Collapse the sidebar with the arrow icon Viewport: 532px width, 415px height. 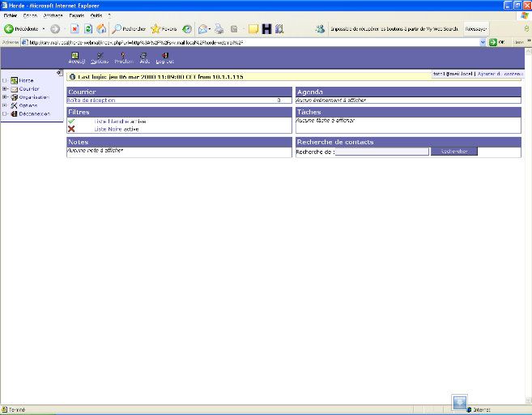pos(59,73)
